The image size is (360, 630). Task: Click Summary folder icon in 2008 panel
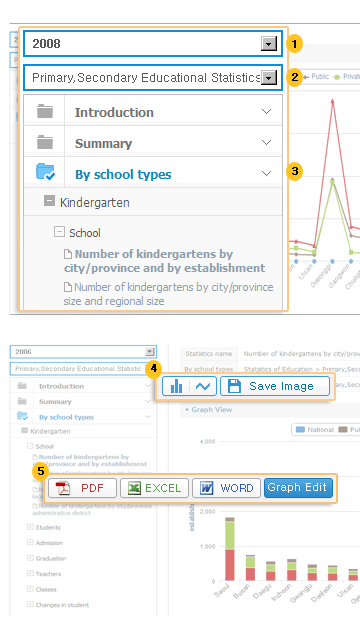(45, 142)
